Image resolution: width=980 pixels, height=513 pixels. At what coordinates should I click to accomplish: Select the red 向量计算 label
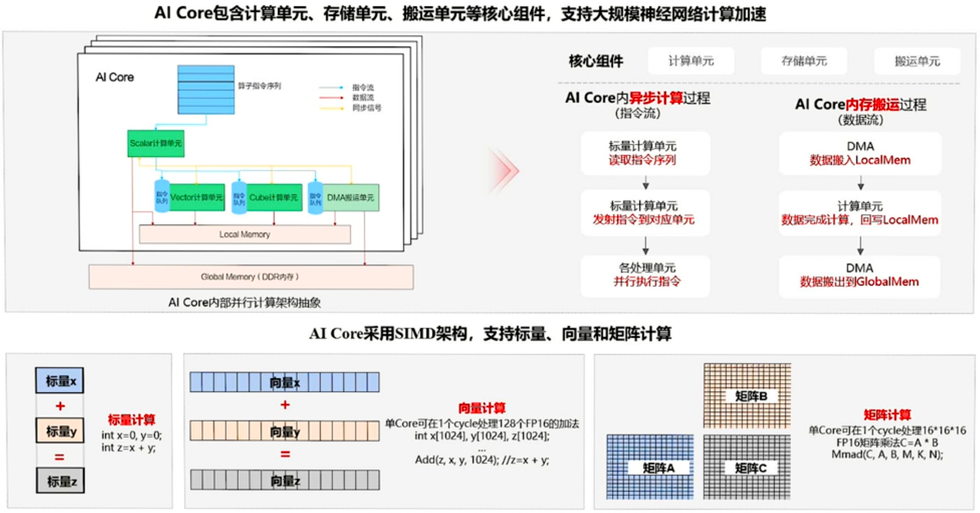point(482,408)
